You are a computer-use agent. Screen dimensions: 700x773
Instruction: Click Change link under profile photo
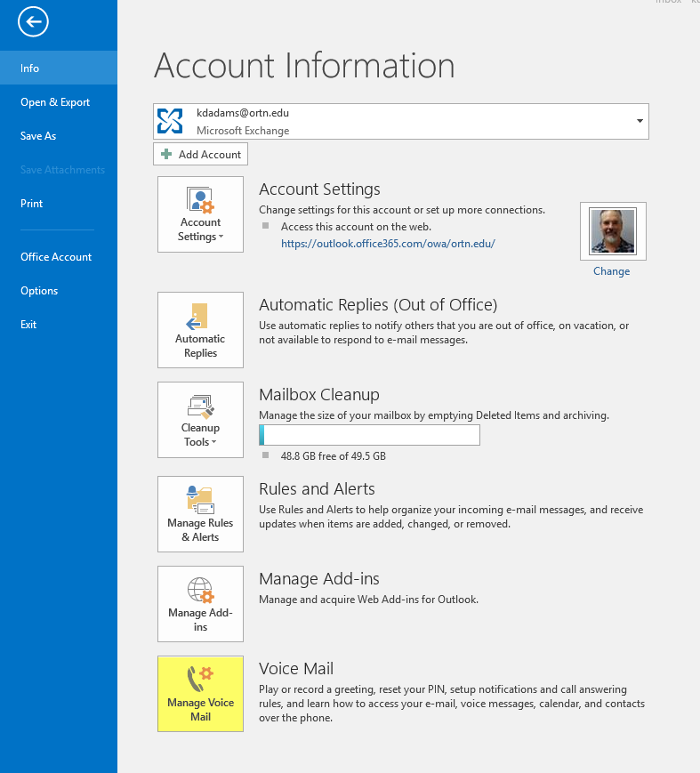coord(611,271)
